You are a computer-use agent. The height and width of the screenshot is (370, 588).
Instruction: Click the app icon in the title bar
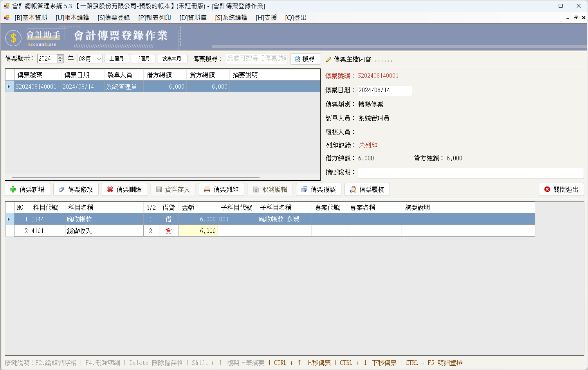6,6
